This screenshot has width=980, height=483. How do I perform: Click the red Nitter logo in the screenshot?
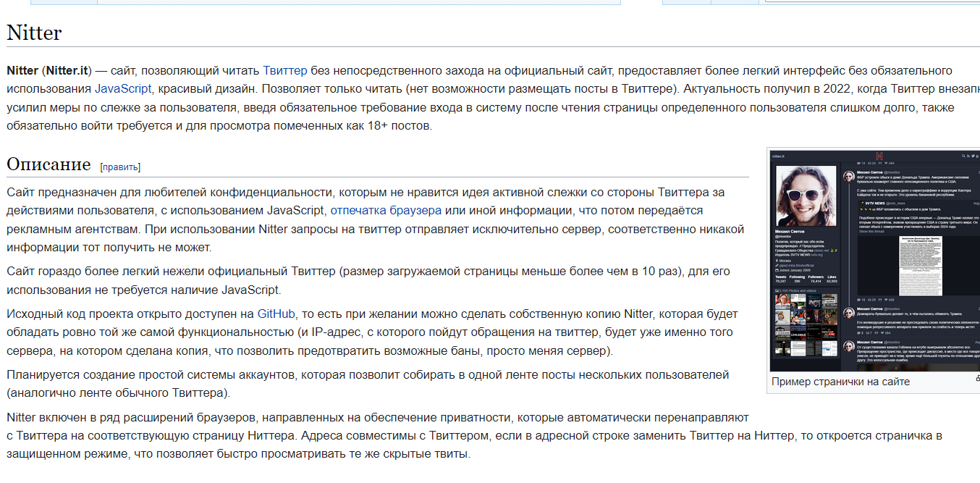(879, 156)
